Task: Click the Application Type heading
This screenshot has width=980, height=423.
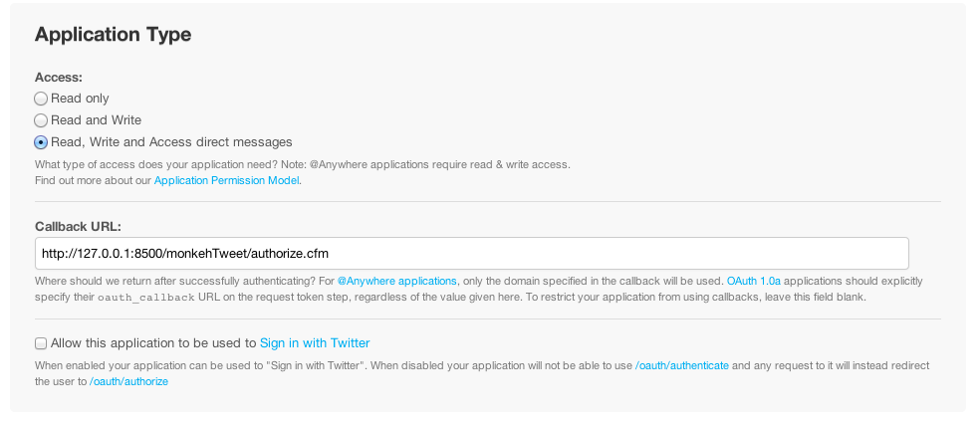Action: click(x=114, y=34)
